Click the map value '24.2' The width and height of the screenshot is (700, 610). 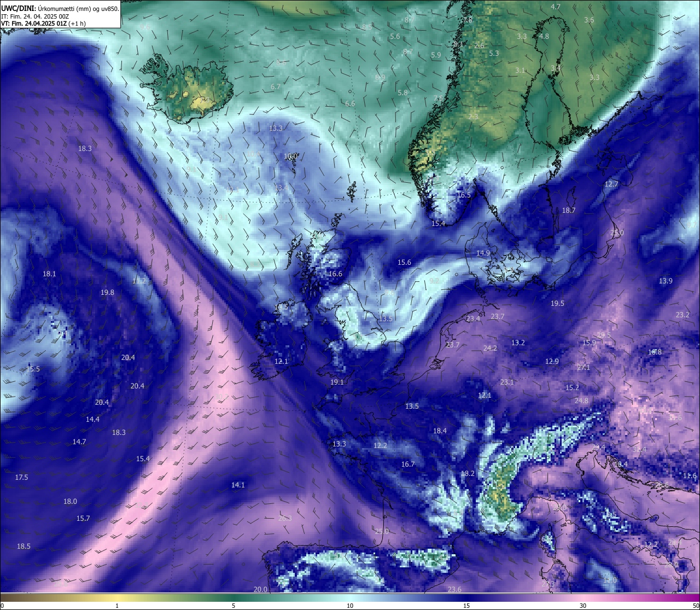click(x=490, y=348)
